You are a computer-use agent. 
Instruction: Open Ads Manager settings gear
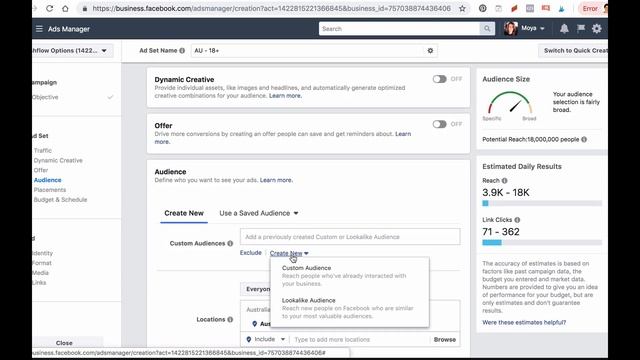coord(597,29)
